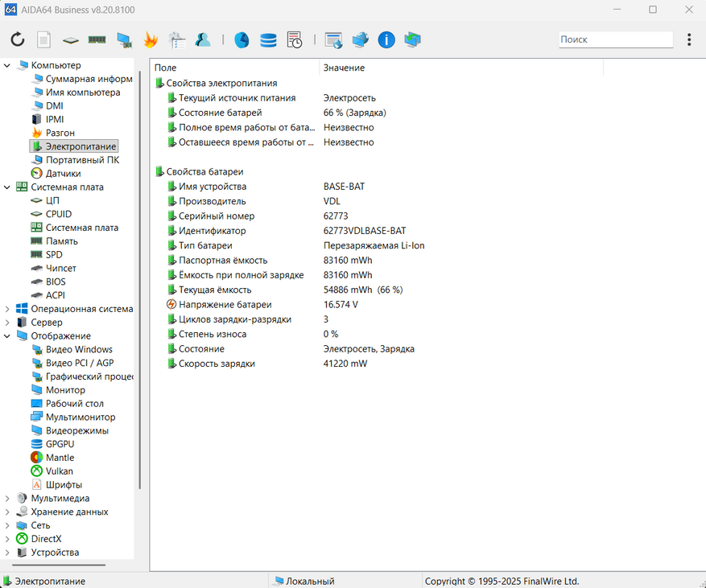706x588 pixels.
Task: Click the tree panel vertical scrollbar
Action: (139, 279)
